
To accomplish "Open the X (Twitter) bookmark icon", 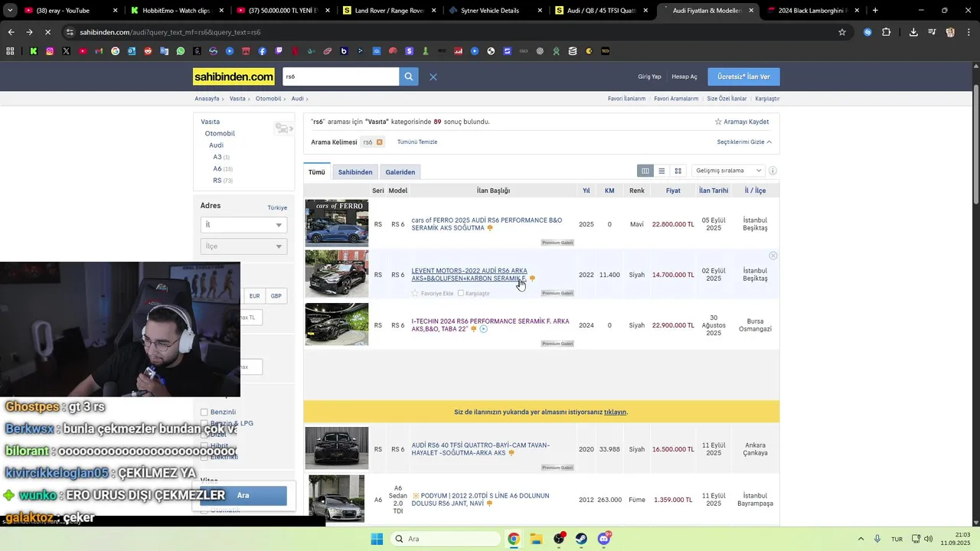I will click(x=66, y=51).
